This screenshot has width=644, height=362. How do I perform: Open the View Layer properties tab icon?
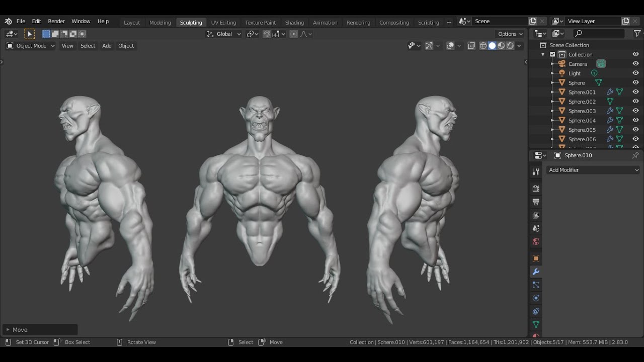coord(536,215)
